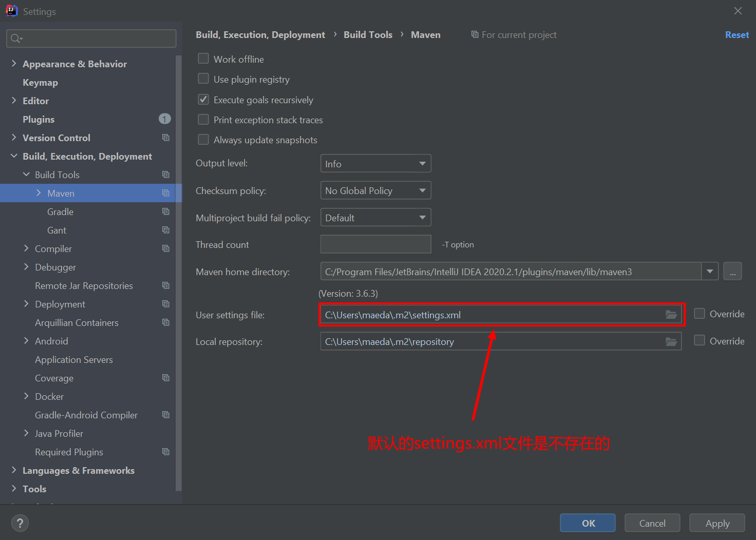
Task: Click project-level icon next to Required Plugins
Action: coord(165,452)
